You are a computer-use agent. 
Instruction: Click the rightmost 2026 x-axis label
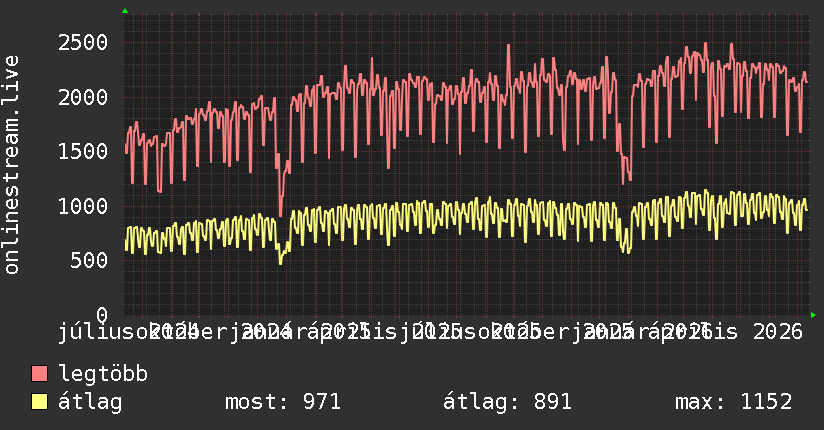(x=778, y=332)
